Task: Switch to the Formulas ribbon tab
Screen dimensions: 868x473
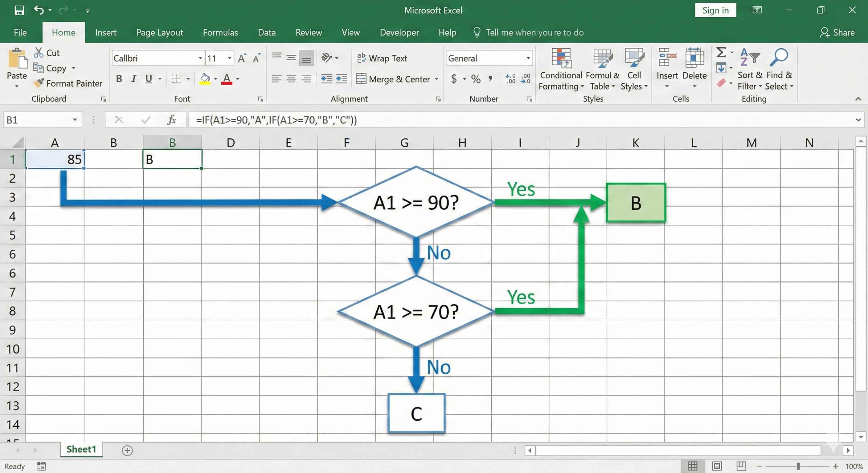Action: 220,32
